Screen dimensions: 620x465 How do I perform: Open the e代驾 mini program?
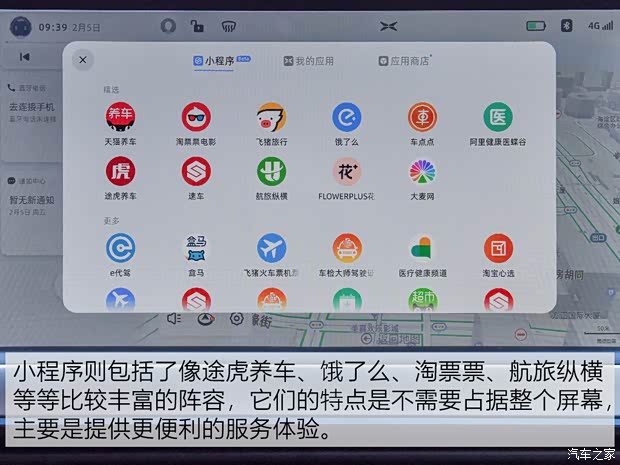coord(120,248)
